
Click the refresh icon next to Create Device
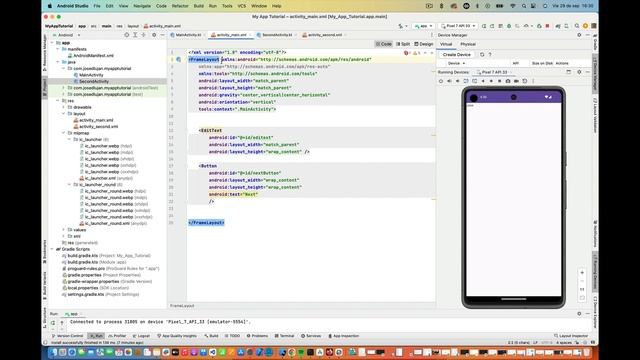[x=482, y=54]
